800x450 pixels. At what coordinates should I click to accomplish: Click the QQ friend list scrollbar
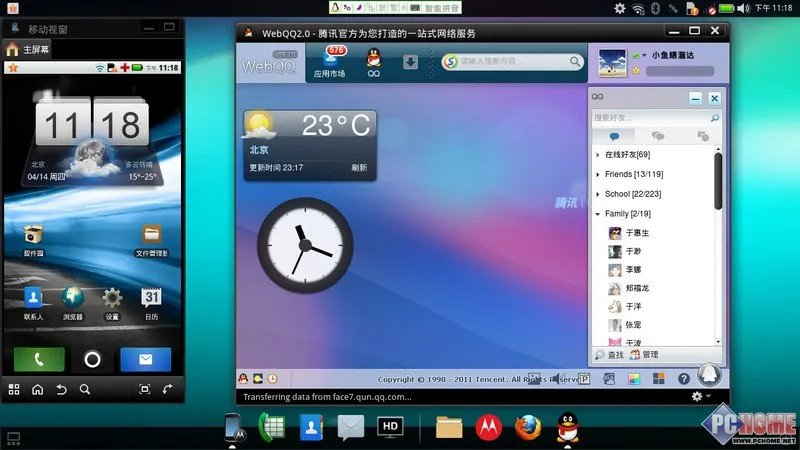click(718, 181)
